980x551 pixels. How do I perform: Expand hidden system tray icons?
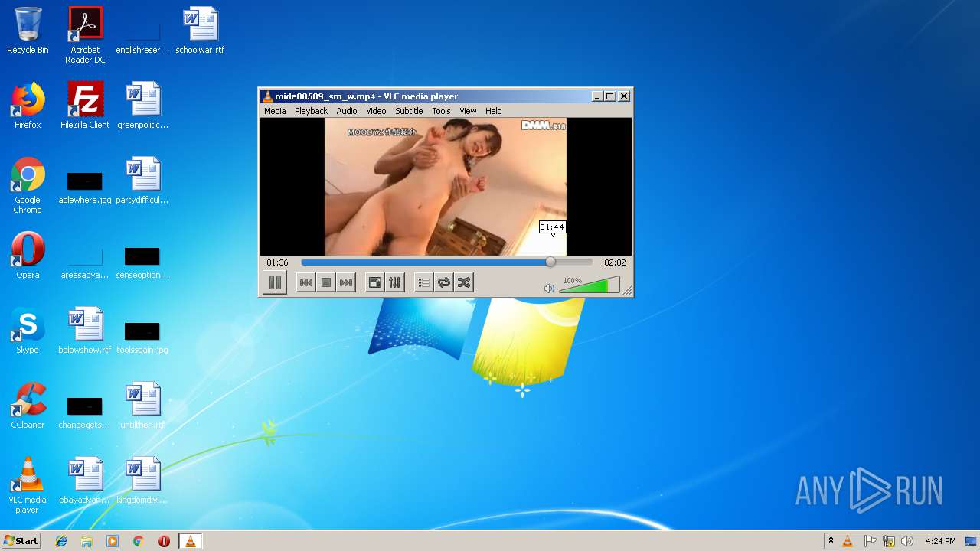tap(831, 541)
